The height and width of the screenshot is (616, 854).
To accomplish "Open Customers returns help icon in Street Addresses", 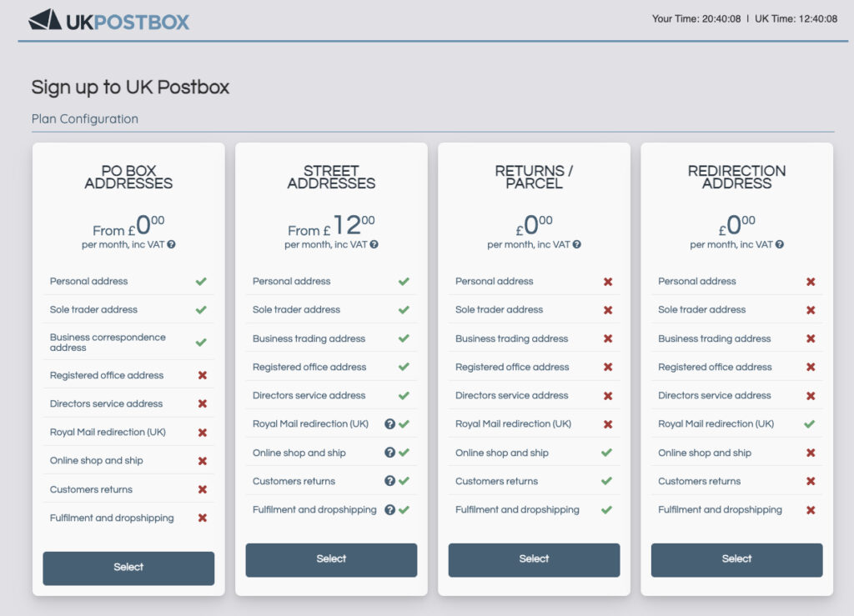I will point(389,481).
